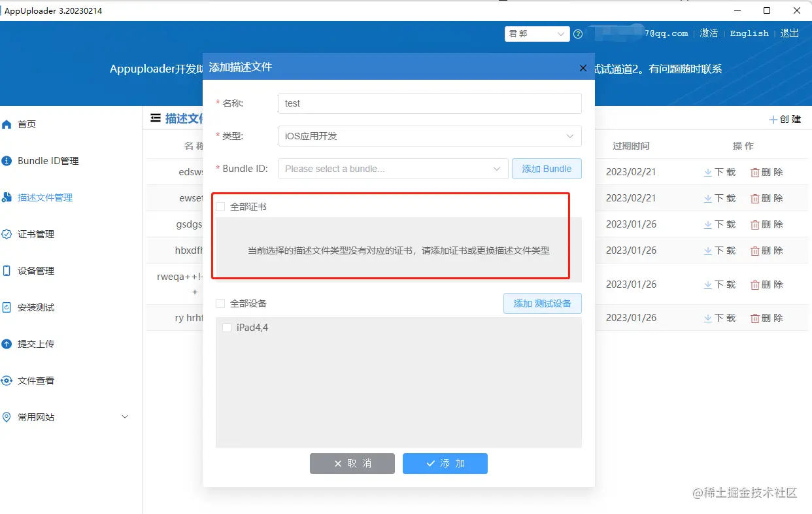Click the Bundle ID管理 info icon
812x514 pixels.
pos(7,161)
